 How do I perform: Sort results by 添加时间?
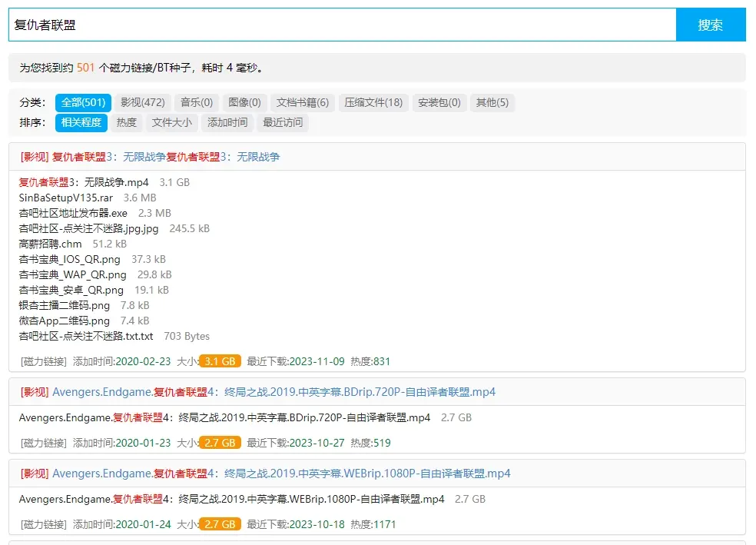click(x=226, y=123)
